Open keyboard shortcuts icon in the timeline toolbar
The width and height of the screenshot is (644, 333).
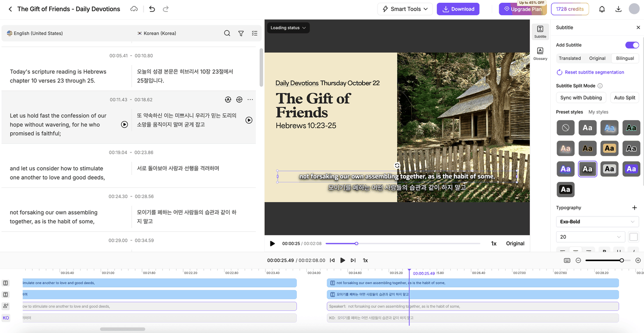click(567, 260)
